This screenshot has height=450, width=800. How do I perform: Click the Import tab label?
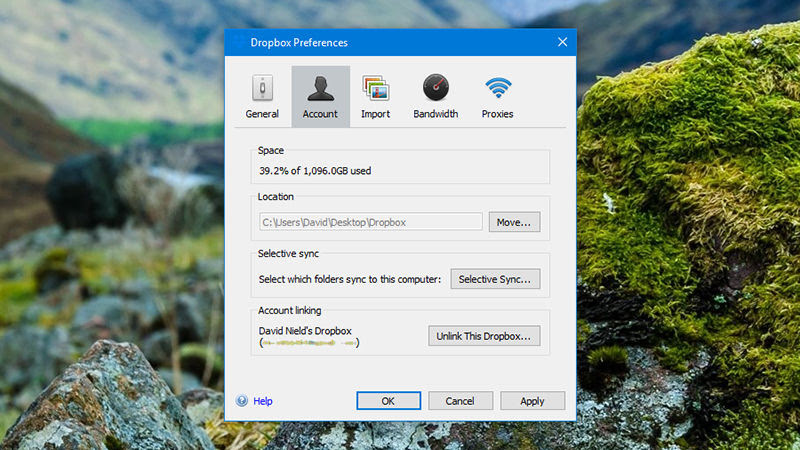click(x=376, y=114)
